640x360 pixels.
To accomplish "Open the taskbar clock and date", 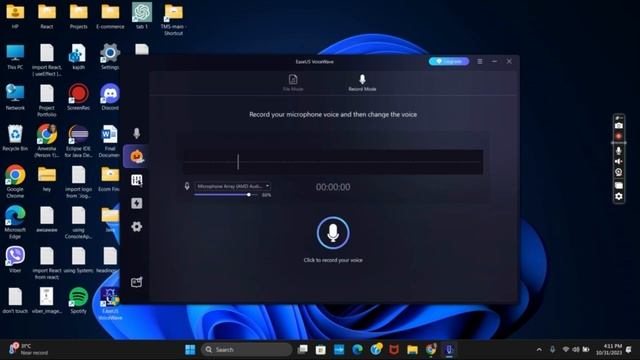I will pos(609,349).
